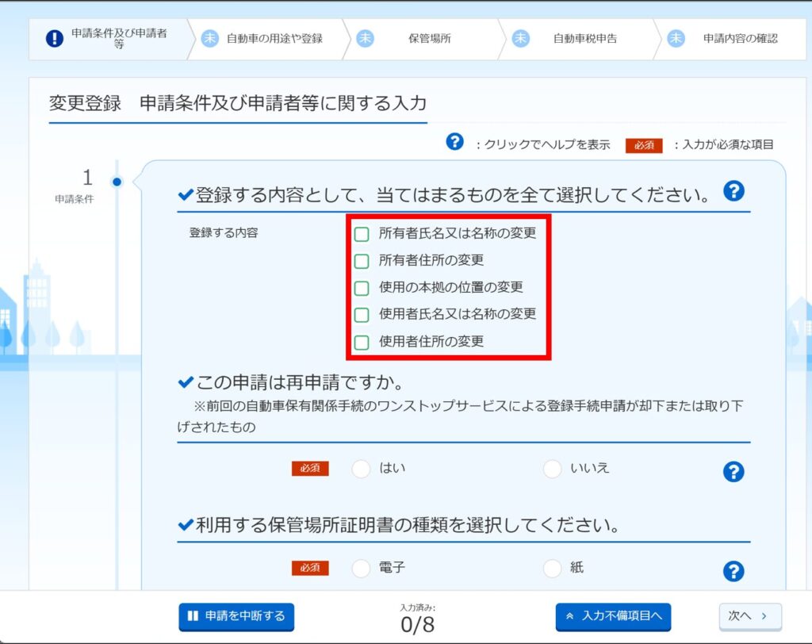Viewport: 812px width, 644px height.
Task: Go to 保管場所 step
Action: pyautogui.click(x=420, y=39)
